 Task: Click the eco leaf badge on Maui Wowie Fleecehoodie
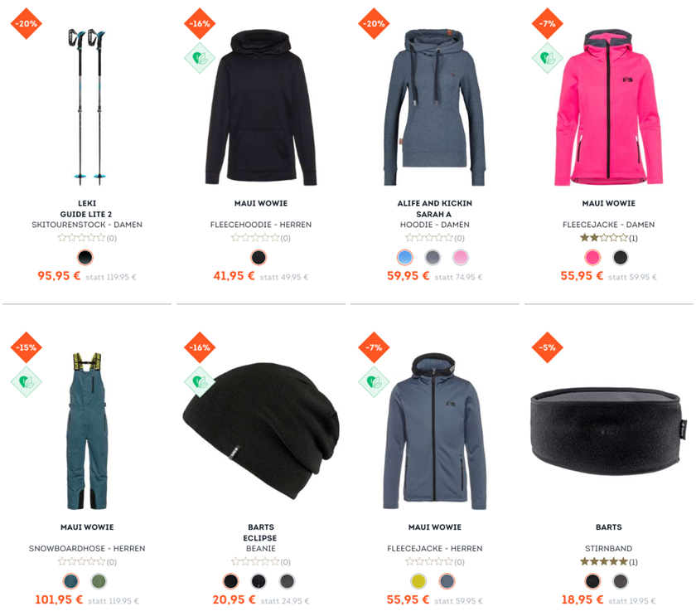point(200,58)
